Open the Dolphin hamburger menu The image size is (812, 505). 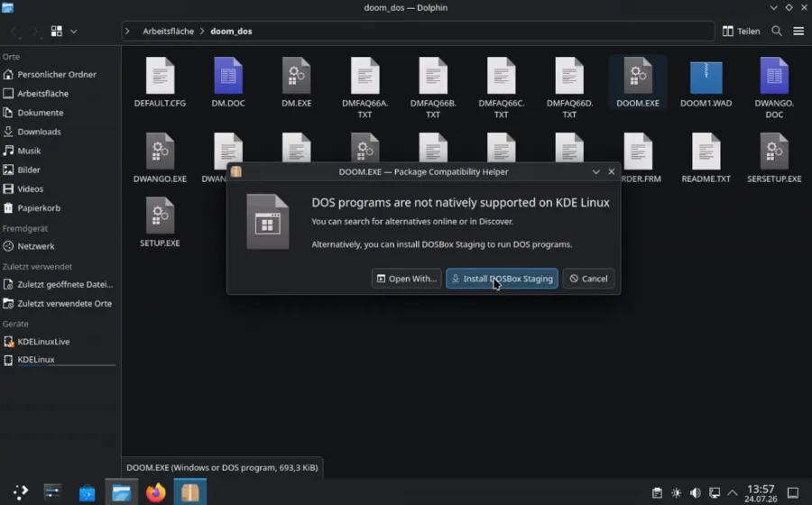[798, 31]
